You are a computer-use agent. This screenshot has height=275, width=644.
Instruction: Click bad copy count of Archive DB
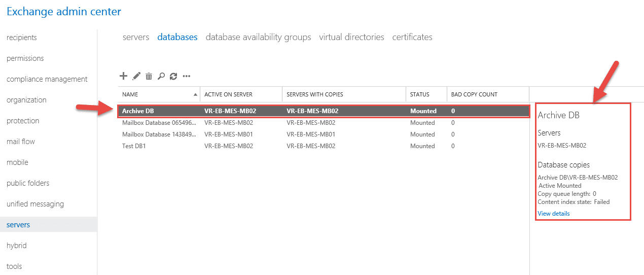[453, 111]
